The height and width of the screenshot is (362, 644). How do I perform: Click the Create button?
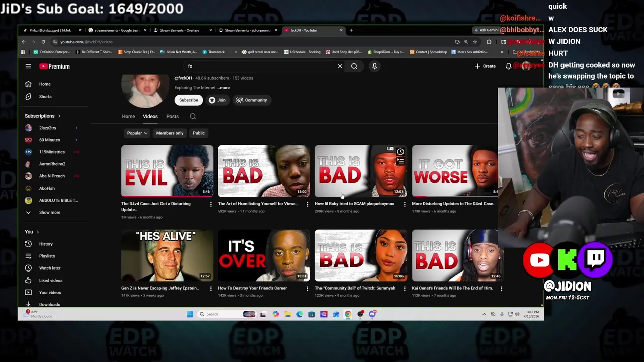point(485,66)
